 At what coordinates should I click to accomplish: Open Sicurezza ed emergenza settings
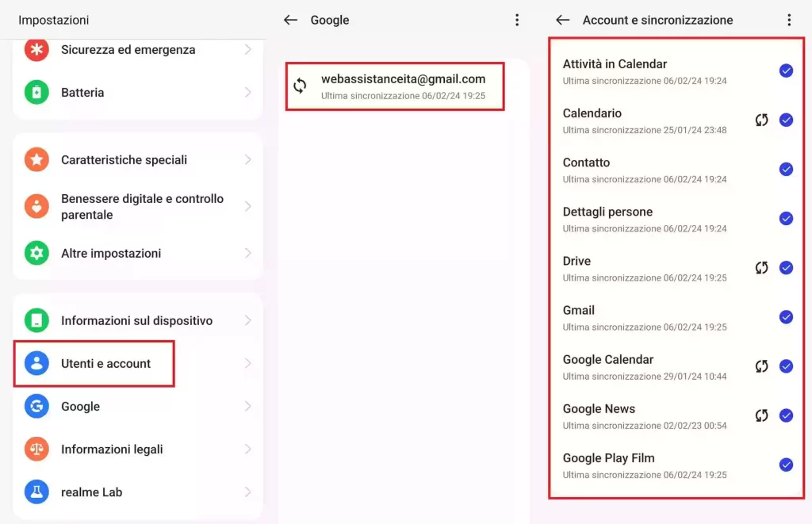tap(138, 50)
